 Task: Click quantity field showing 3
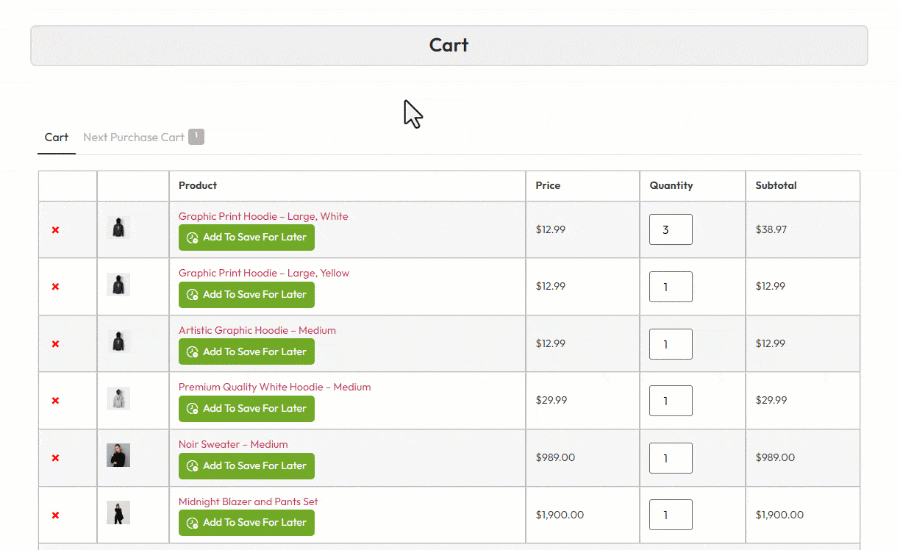(x=670, y=230)
